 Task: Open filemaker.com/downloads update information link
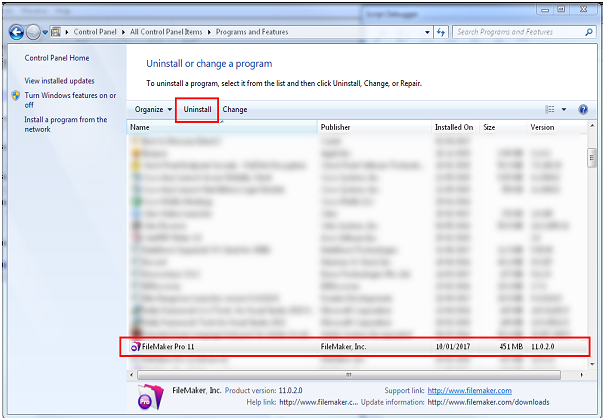488,402
